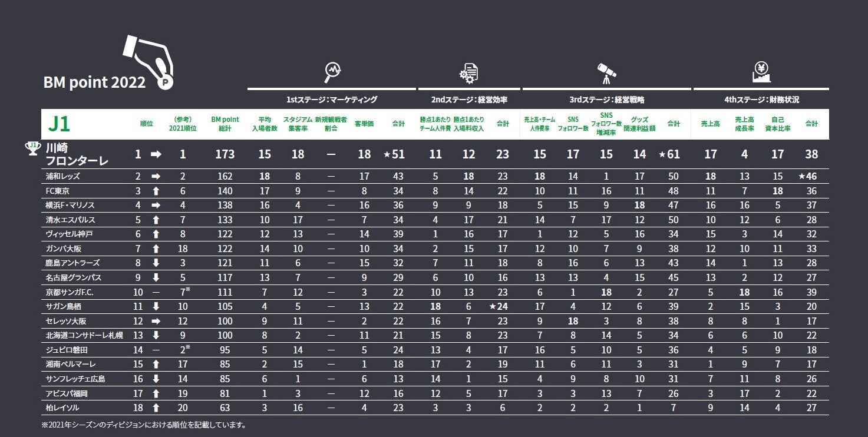Click the trophy icon beside 川崎フロンターレ
This screenshot has height=437, width=868.
point(33,148)
